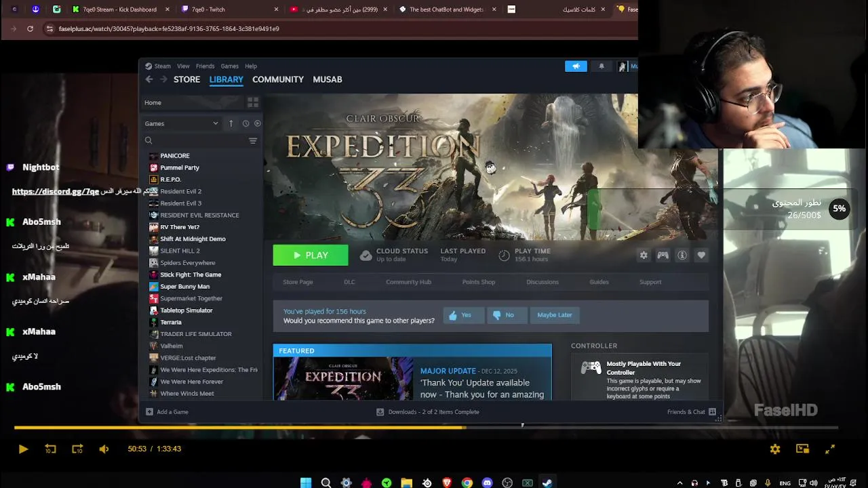Open the Games menu in menu bar

pyautogui.click(x=229, y=66)
